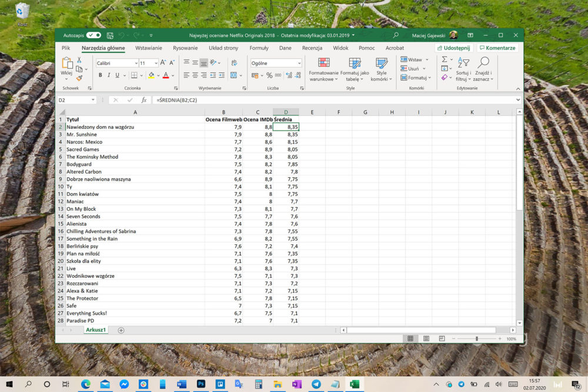Open search with the title bar magnifier
This screenshot has width=588, height=392.
pyautogui.click(x=395, y=35)
